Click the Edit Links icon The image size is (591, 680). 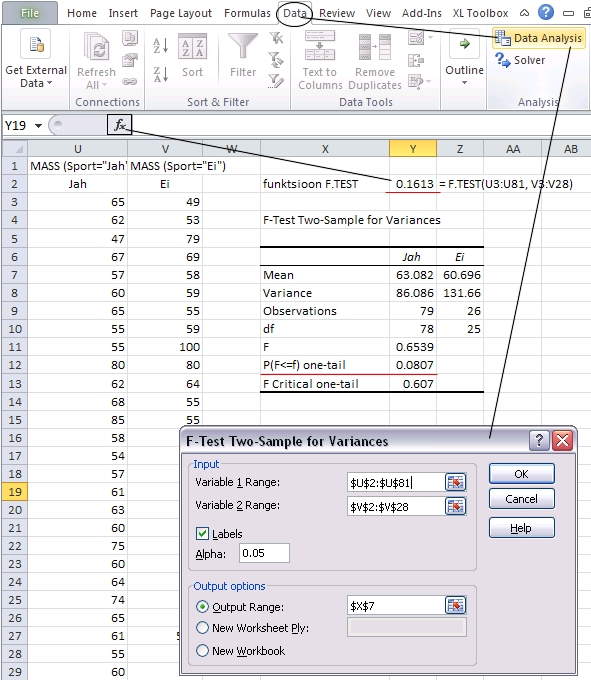130,81
